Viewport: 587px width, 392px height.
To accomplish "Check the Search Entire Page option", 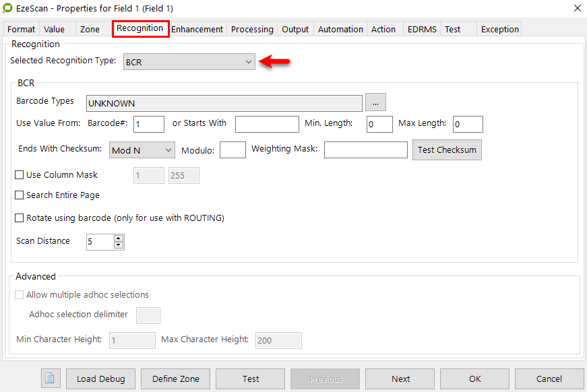I will (20, 195).
